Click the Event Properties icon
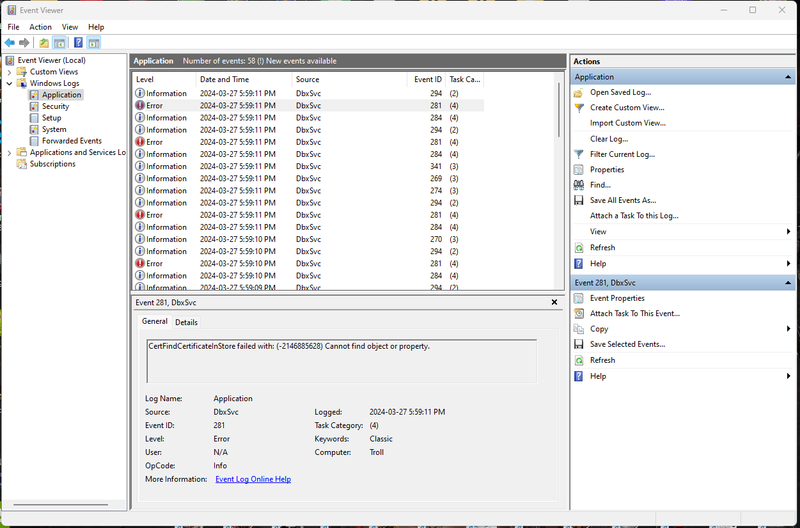 (x=579, y=298)
